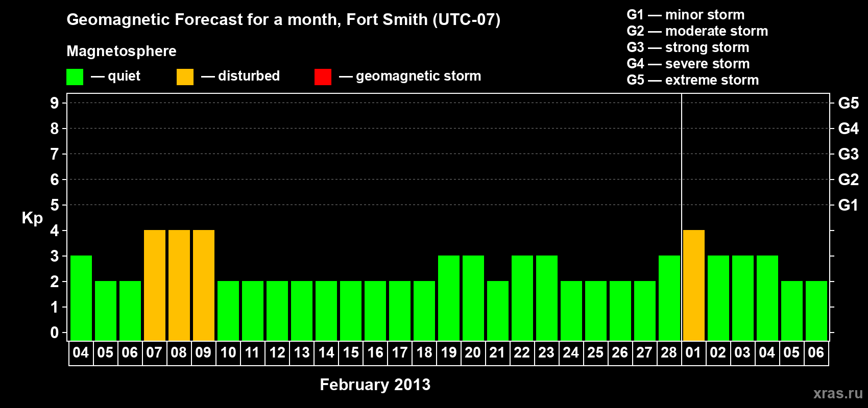Click the red geomagnetic storm legend swatch
The image size is (868, 408).
pyautogui.click(x=323, y=77)
